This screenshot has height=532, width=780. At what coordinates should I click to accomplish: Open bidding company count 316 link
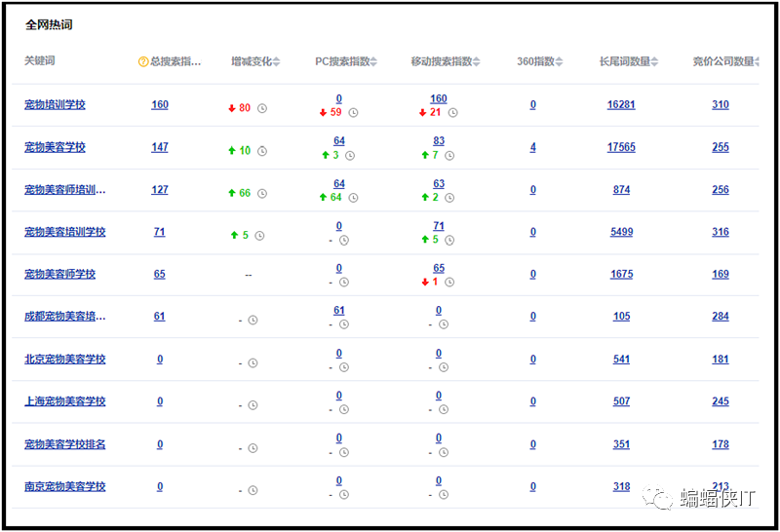pos(721,232)
